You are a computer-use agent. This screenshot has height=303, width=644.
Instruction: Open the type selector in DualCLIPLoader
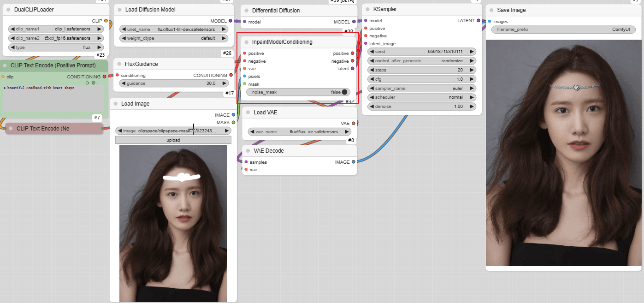coord(56,47)
